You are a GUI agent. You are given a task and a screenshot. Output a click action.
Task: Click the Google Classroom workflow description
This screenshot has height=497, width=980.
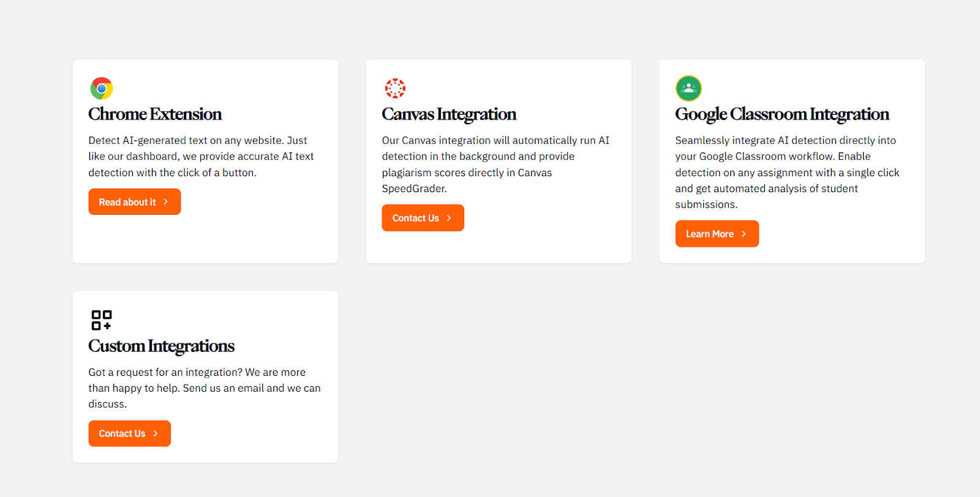(787, 173)
